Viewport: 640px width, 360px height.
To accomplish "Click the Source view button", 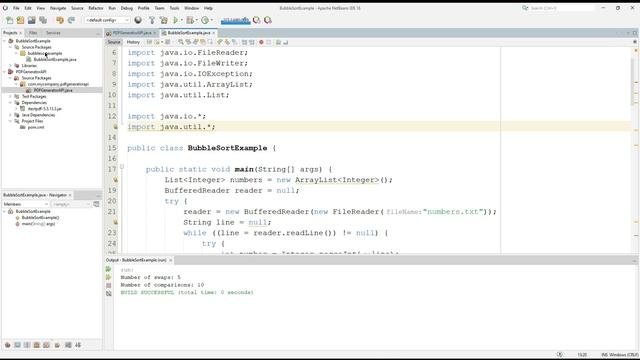I will click(114, 42).
